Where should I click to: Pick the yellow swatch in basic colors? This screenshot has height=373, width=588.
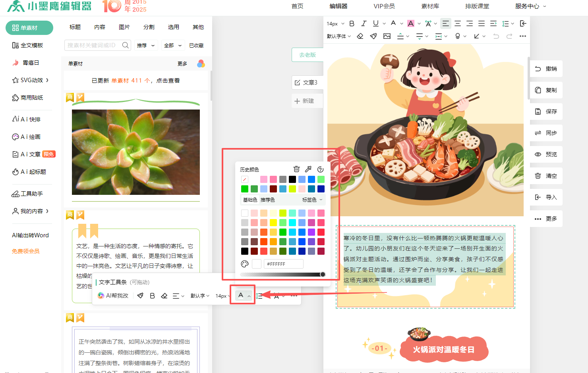pos(273,223)
